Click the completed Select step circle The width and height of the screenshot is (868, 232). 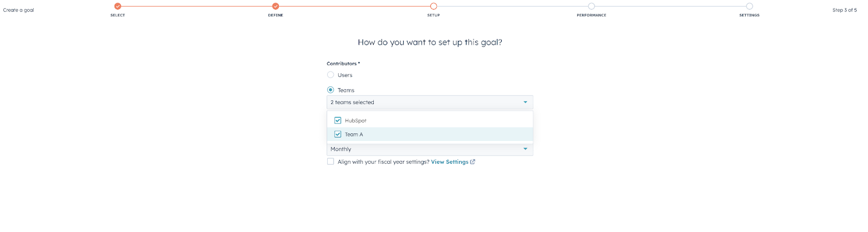coord(118,7)
